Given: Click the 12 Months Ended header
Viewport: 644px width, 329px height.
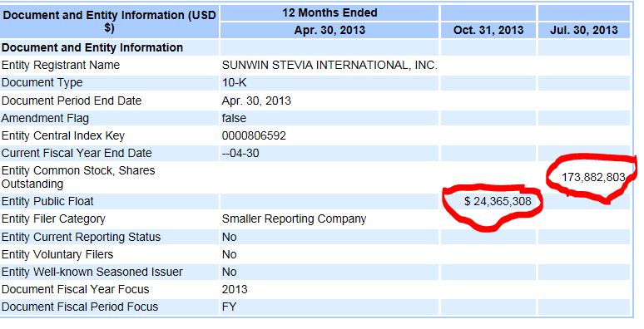Looking at the screenshot, I should click(x=329, y=12).
